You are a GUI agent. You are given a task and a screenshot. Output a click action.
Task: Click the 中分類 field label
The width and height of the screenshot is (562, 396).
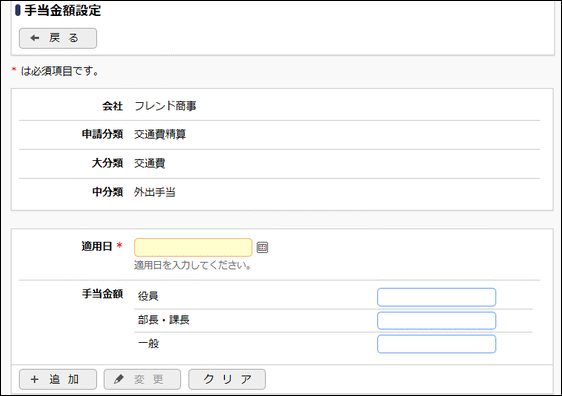(108, 192)
